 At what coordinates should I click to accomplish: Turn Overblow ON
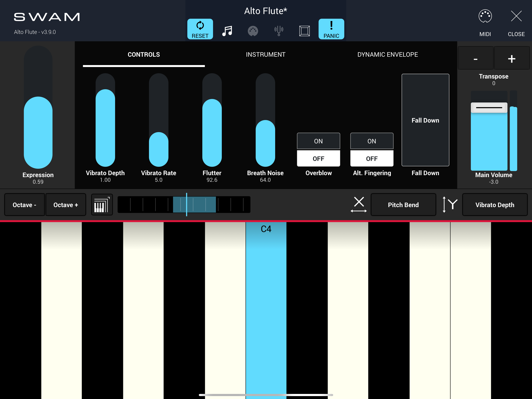(318, 141)
